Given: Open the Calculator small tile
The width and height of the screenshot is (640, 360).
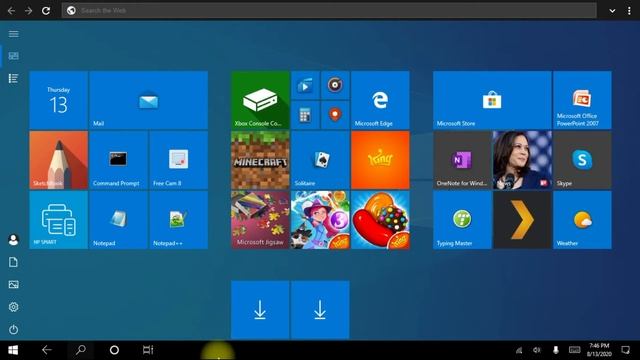Looking at the screenshot, I should tap(305, 115).
